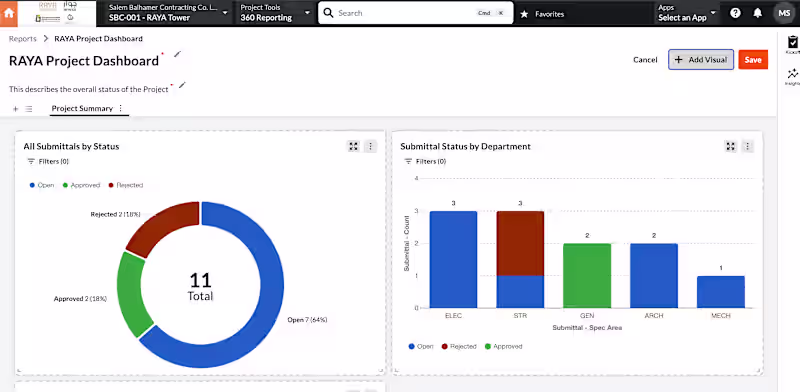The width and height of the screenshot is (800, 392).
Task: Click the ELEC blue bar
Action: coord(453,259)
